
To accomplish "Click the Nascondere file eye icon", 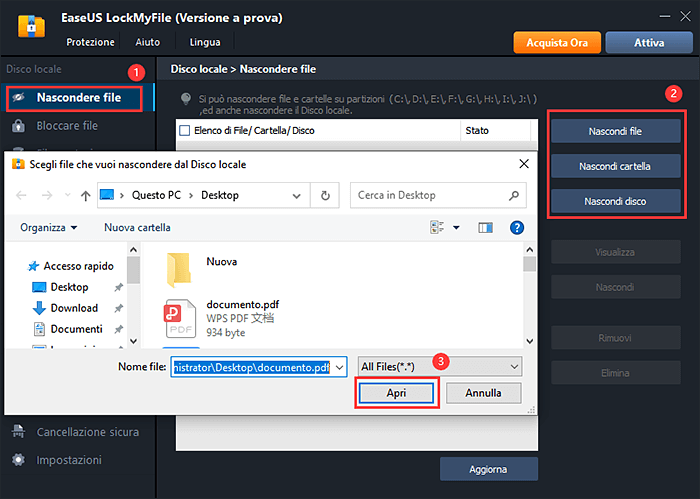I will pyautogui.click(x=18, y=97).
